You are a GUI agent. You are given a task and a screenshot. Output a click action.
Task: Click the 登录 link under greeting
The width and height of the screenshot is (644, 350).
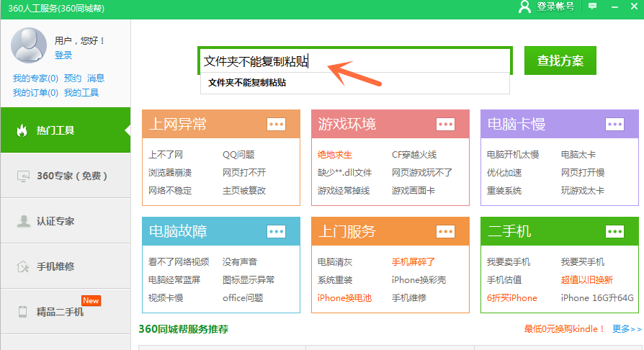point(63,55)
